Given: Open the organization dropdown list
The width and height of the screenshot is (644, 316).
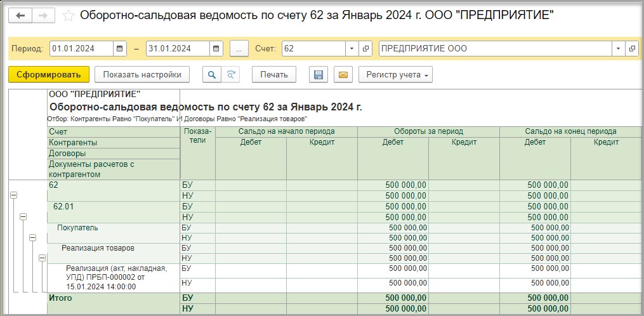Looking at the screenshot, I should tap(618, 49).
